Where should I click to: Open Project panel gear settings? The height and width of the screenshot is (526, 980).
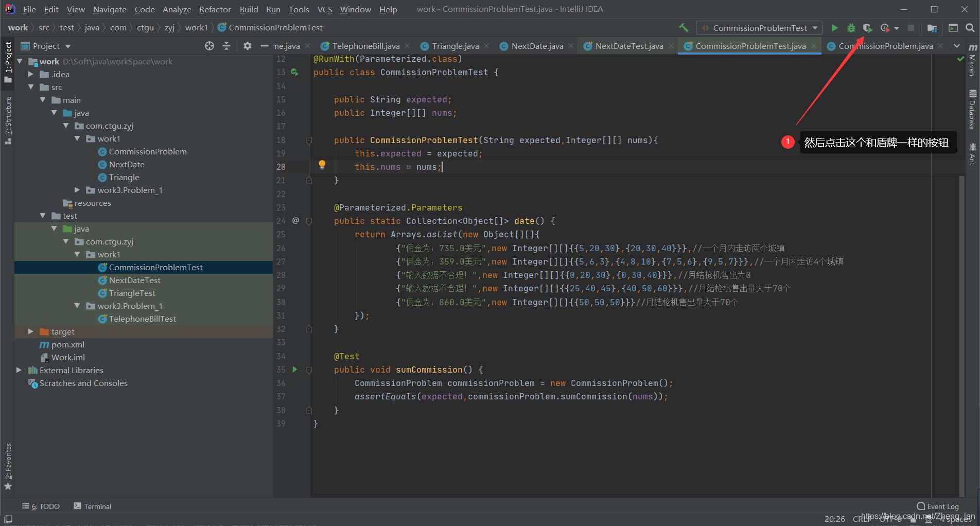click(x=248, y=46)
